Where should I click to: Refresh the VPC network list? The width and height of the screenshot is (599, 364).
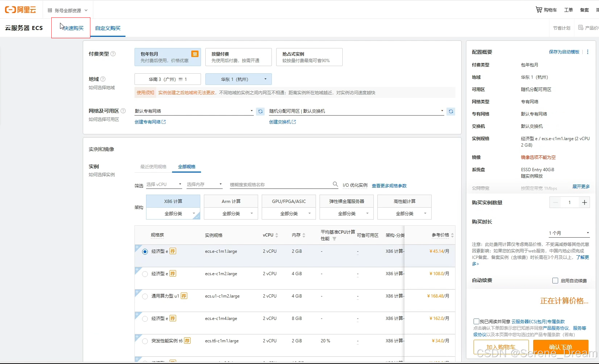(260, 112)
